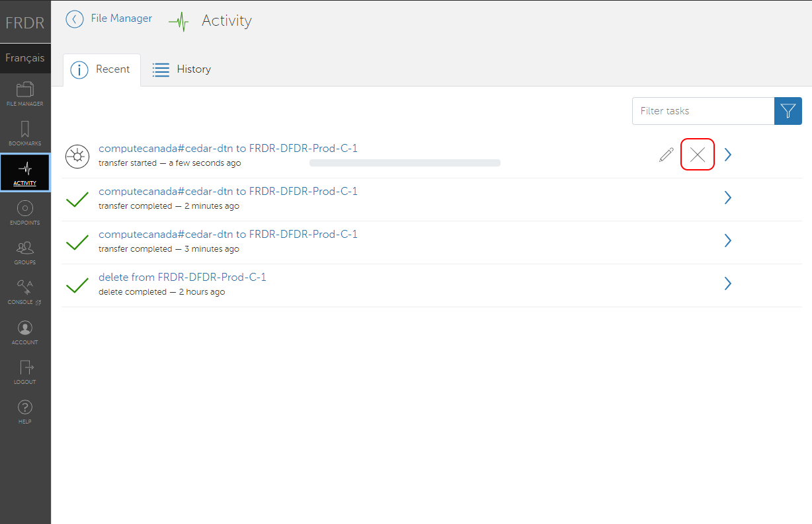812x524 pixels.
Task: Click checkmark of transfer completed 2 minutes ago
Action: [77, 199]
